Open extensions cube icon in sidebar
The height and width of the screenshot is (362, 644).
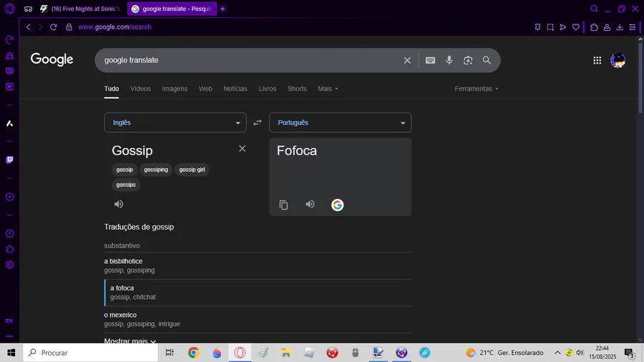(x=9, y=249)
